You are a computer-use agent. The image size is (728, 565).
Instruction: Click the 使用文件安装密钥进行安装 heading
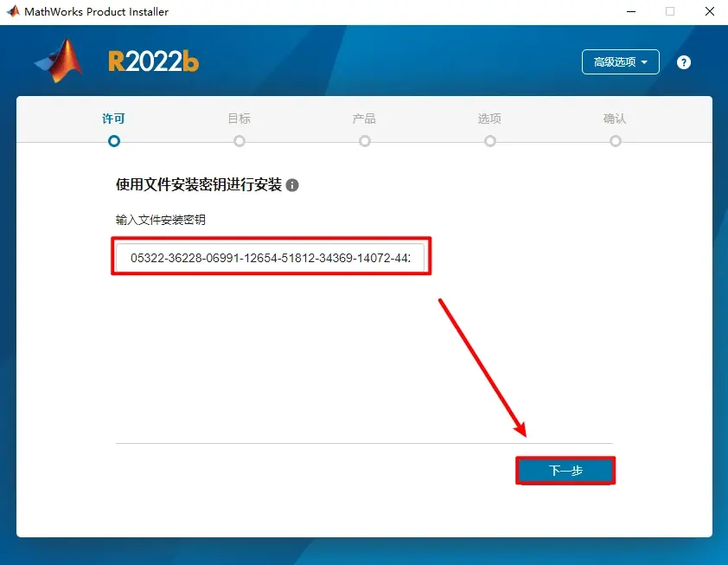click(199, 184)
